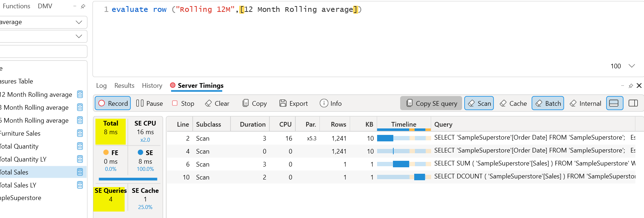Switch to side-by-side layout icon
Viewport: 644px width, 218px height.
(x=633, y=103)
